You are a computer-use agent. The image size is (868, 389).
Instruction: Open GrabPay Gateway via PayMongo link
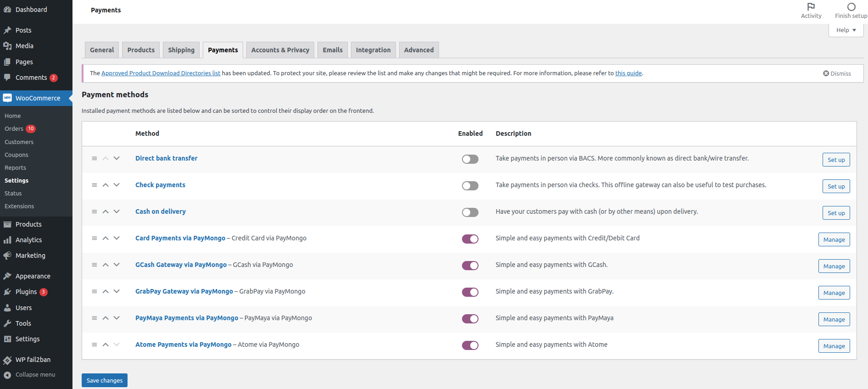[184, 291]
